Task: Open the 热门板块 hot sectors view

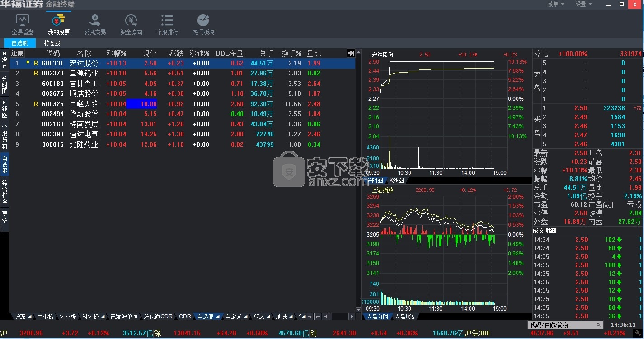Action: [x=203, y=25]
